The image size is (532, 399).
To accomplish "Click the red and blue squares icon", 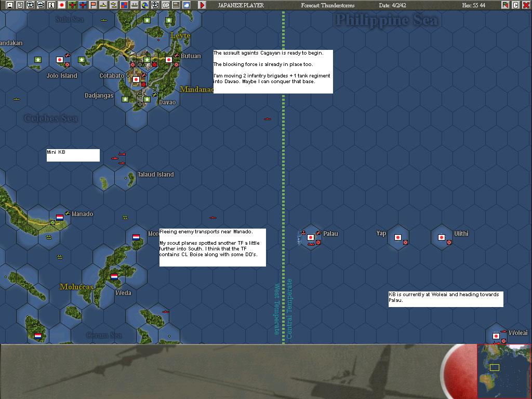I will [x=124, y=5].
